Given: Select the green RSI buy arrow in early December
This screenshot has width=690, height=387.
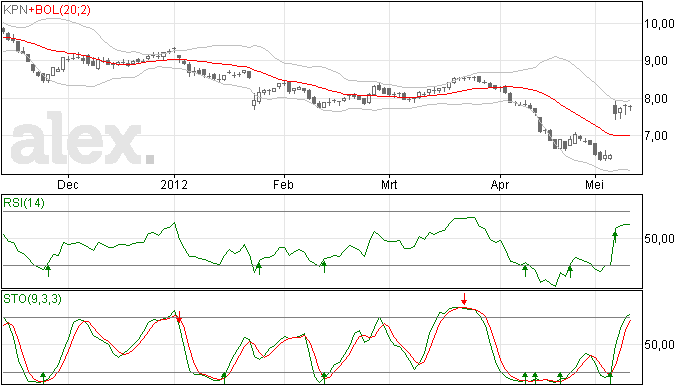Looking at the screenshot, I should pos(48,271).
